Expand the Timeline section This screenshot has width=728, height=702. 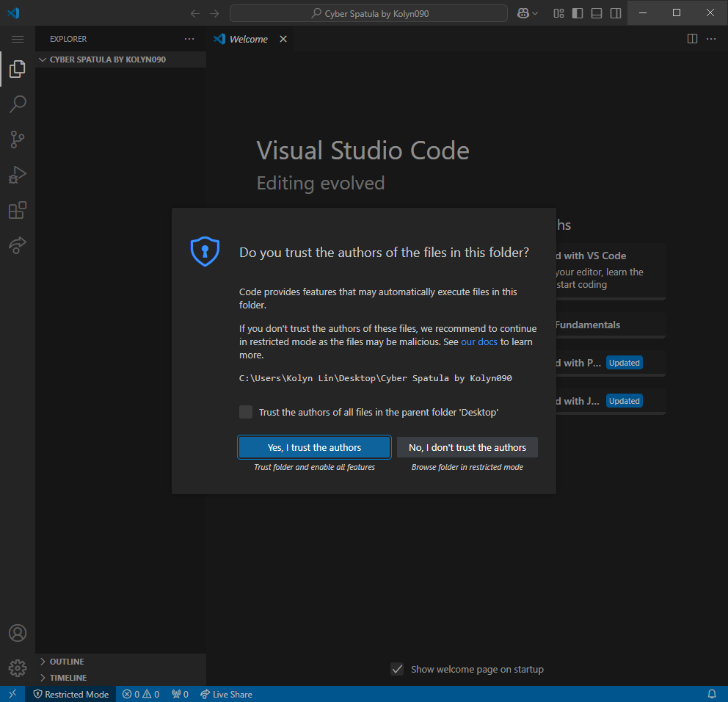pyautogui.click(x=68, y=678)
